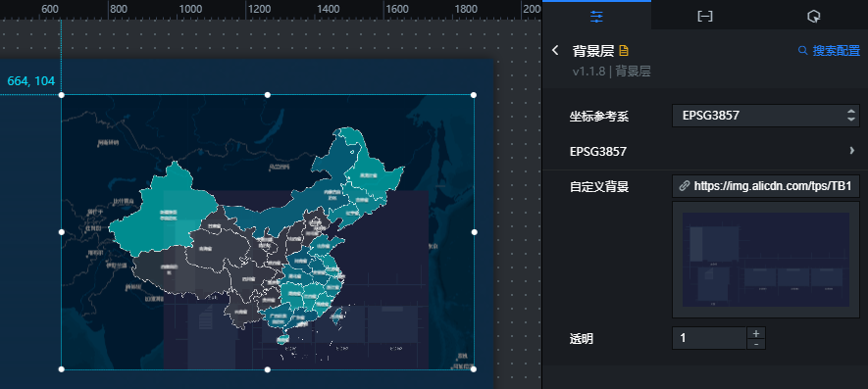Click the 1400 mark on horizontal ruler
The image size is (868, 389).
[x=329, y=10]
